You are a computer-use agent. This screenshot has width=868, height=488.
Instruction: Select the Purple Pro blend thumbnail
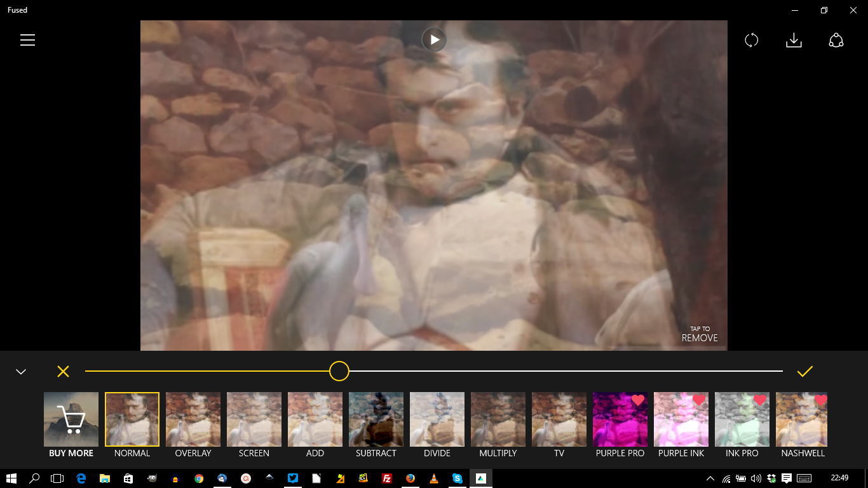[620, 419]
